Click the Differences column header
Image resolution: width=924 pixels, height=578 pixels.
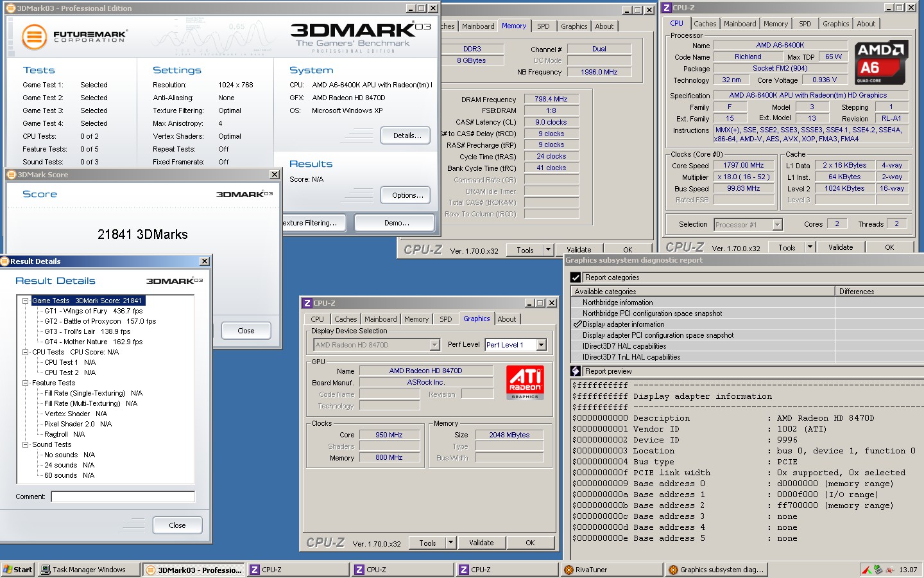pos(879,292)
